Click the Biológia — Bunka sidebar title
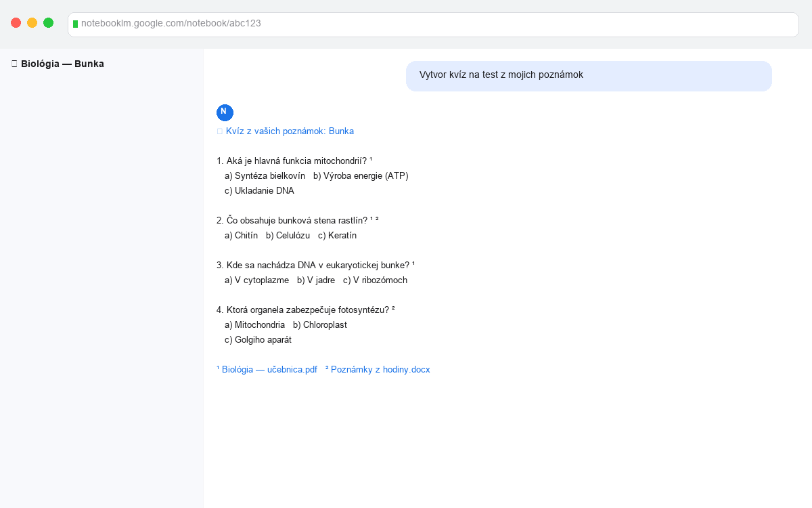Screen dimensions: 812x508 click(x=62, y=63)
